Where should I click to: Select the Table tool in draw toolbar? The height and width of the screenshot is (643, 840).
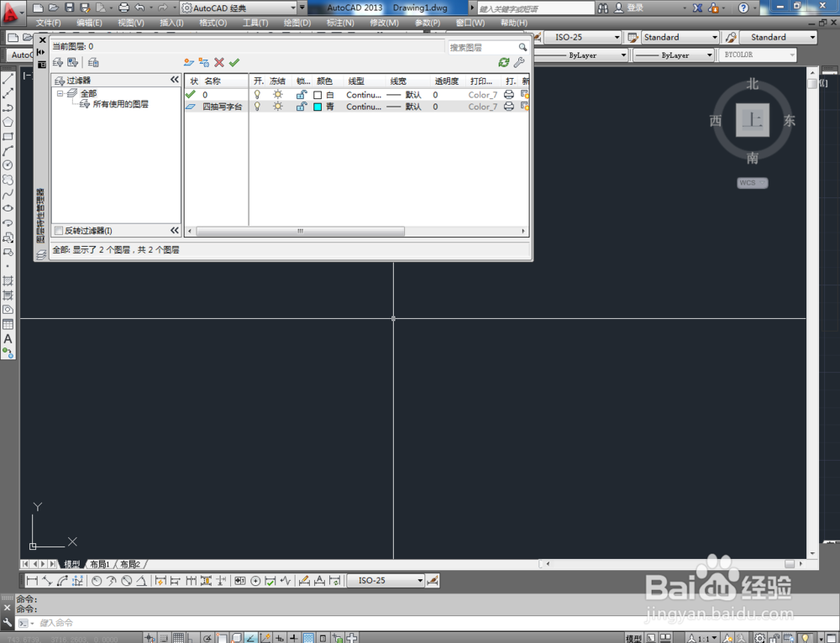tap(8, 325)
